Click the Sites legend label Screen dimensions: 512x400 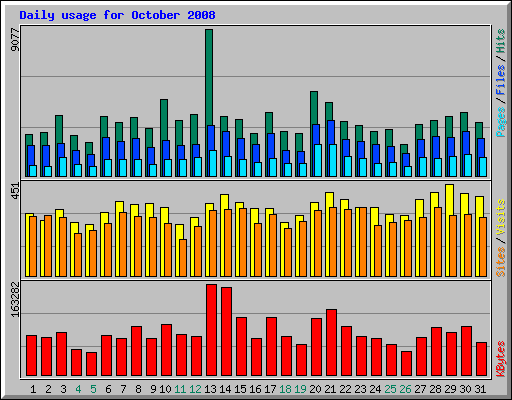pyautogui.click(x=500, y=262)
